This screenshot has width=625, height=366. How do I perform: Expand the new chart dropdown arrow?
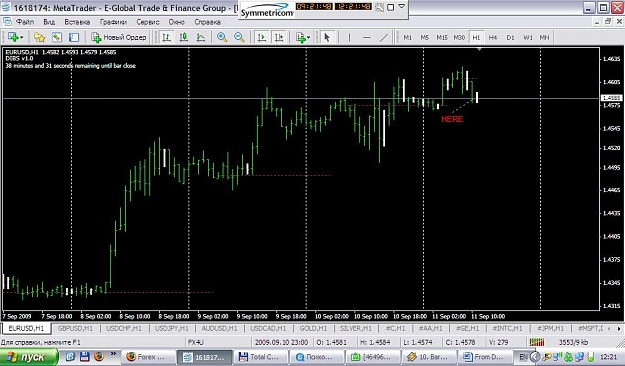click(x=22, y=37)
